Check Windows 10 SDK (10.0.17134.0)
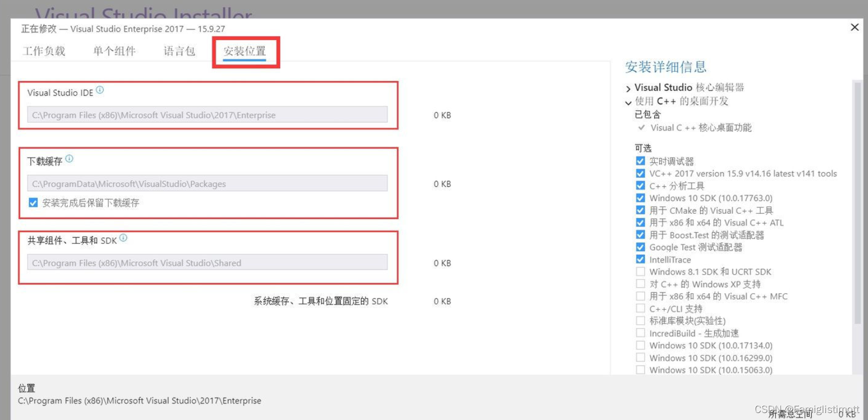 pos(640,345)
